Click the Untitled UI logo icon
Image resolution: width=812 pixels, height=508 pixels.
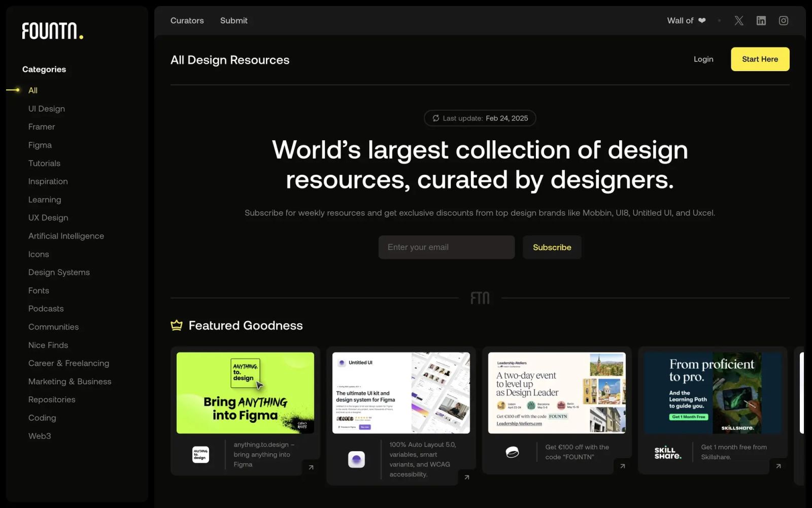[x=356, y=460]
